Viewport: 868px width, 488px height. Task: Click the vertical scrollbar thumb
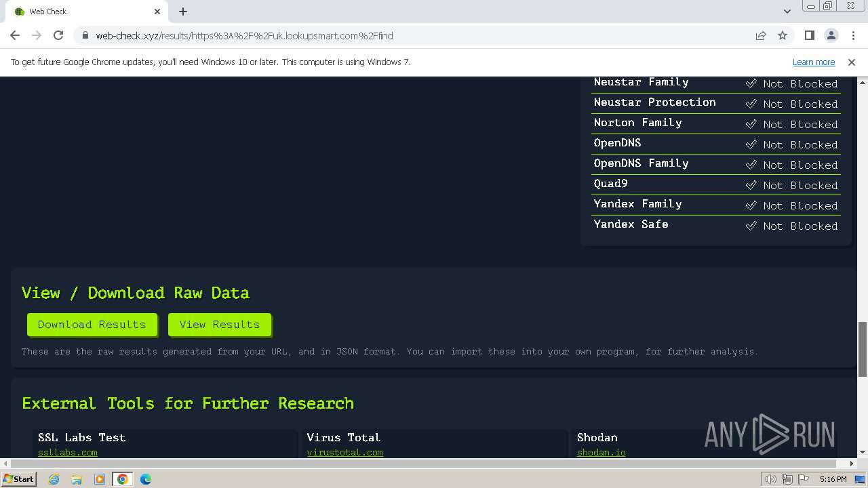click(863, 349)
